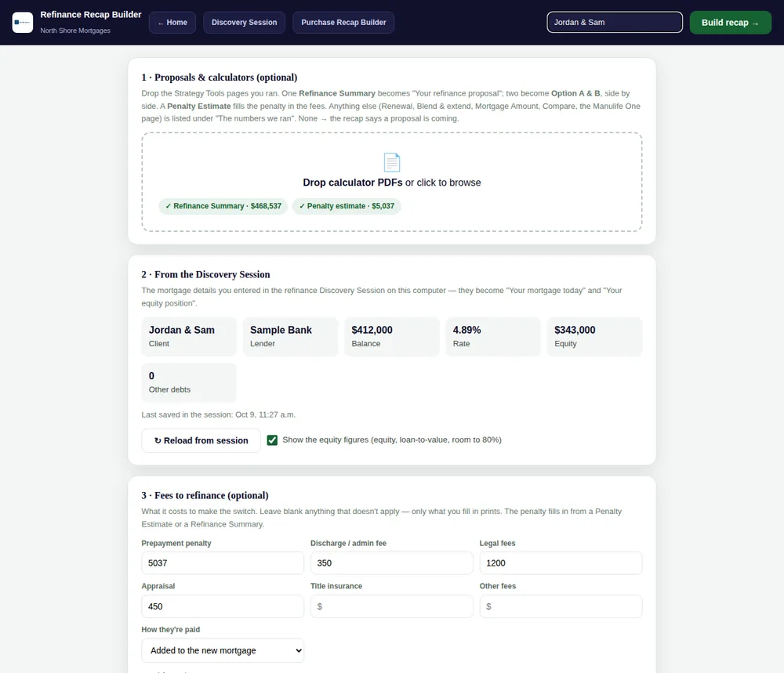This screenshot has width=784, height=673.
Task: Click the section heading From the Discovery Session
Action: point(205,274)
